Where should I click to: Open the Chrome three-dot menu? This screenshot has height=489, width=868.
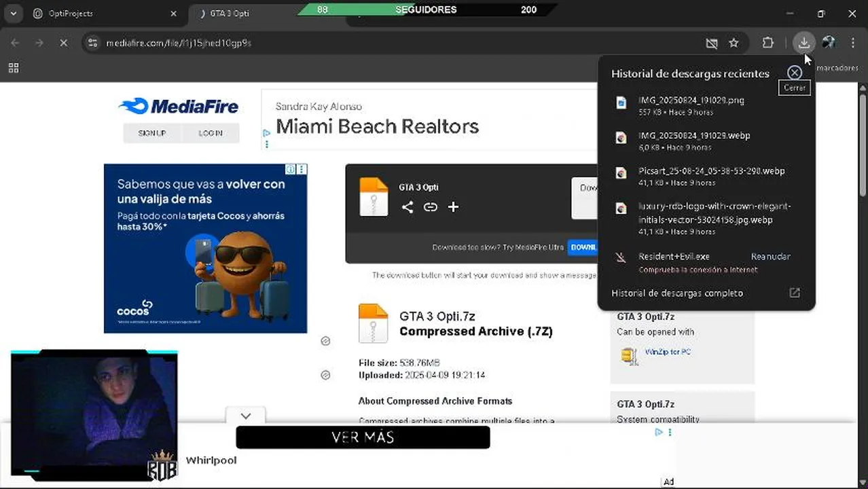[853, 43]
